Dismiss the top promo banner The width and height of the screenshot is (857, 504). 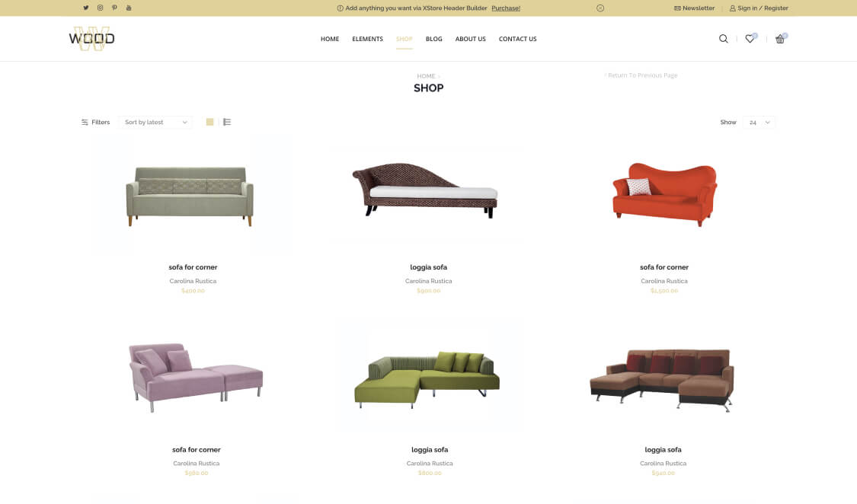click(600, 8)
